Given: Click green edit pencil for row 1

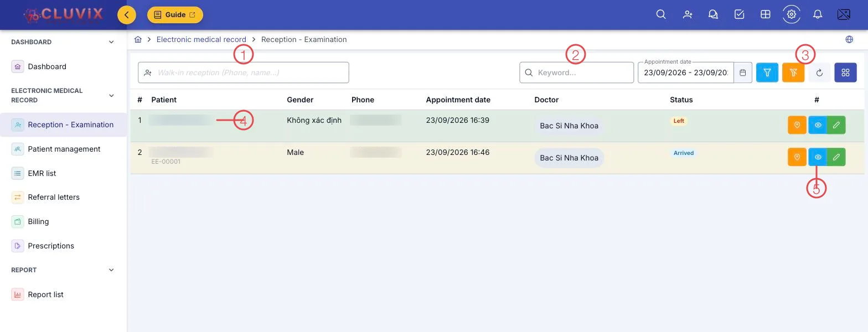Looking at the screenshot, I should pyautogui.click(x=836, y=125).
